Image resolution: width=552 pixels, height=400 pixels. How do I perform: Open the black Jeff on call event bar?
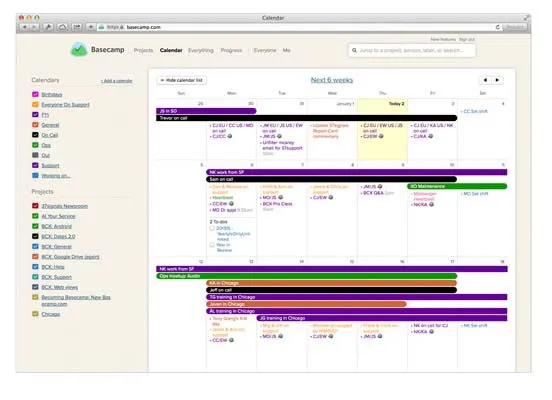(x=331, y=290)
